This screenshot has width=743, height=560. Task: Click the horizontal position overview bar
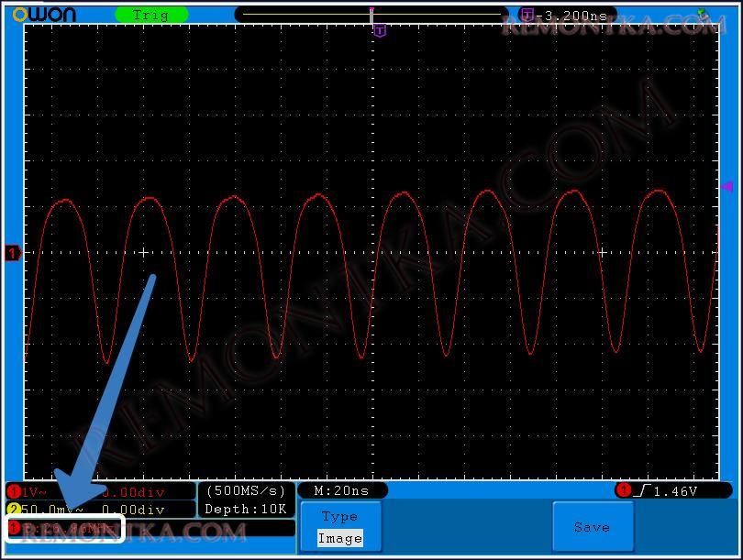pos(371,15)
